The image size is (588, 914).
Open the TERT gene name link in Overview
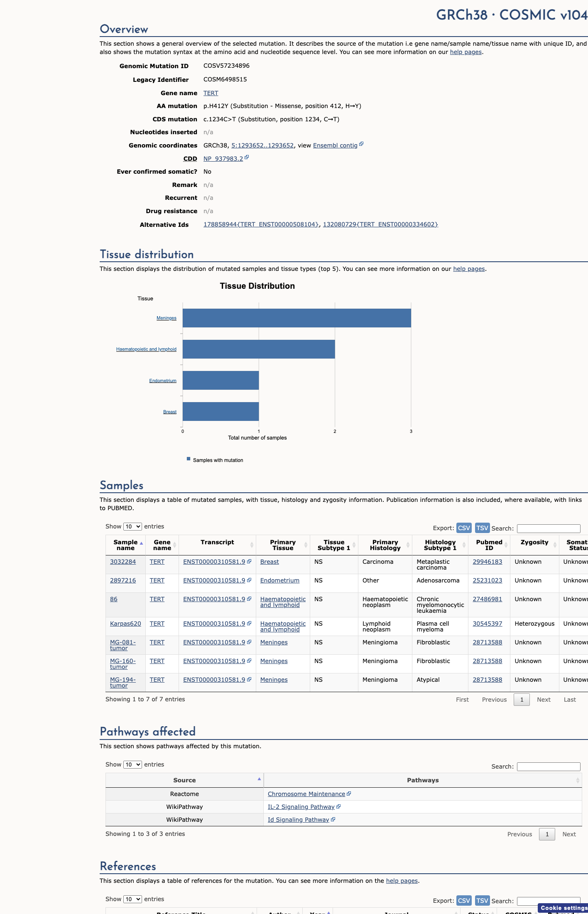click(211, 93)
